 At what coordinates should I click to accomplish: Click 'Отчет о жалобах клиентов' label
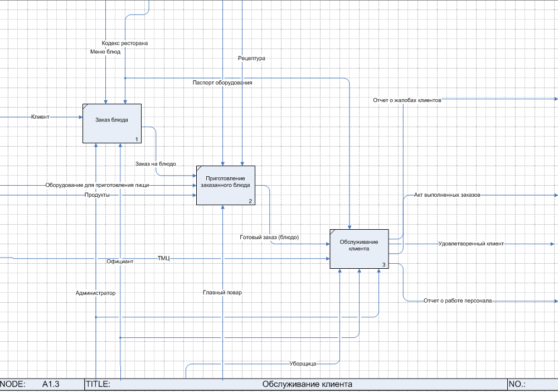407,100
